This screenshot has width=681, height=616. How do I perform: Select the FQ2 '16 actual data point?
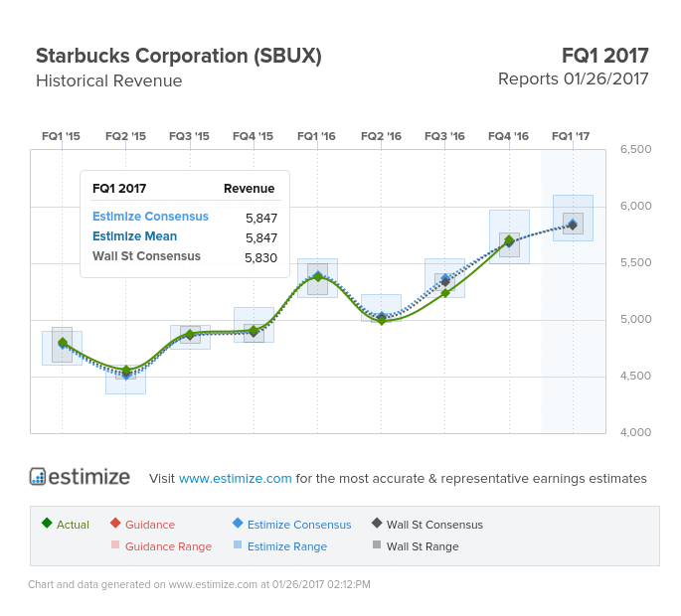pos(382,320)
